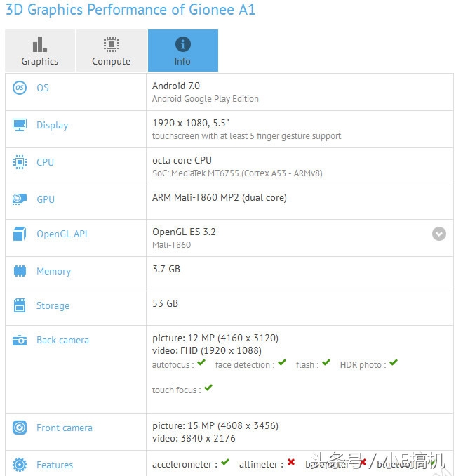Click the Display row label
The width and height of the screenshot is (456, 476).
tap(52, 125)
